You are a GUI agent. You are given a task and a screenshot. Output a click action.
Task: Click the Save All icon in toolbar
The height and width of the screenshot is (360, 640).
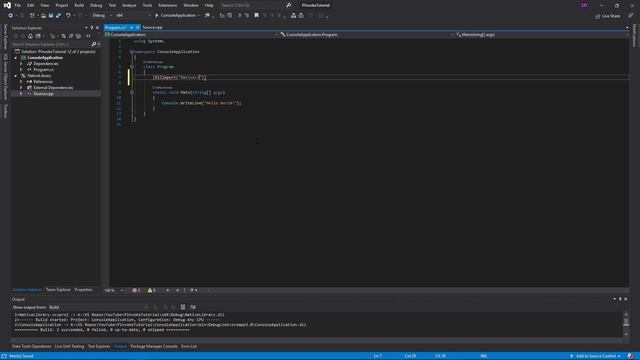pyautogui.click(x=58, y=16)
